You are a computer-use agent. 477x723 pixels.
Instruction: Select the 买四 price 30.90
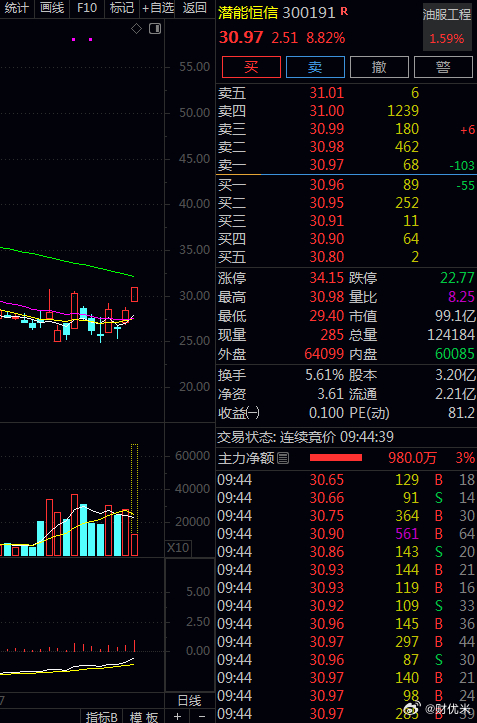(327, 238)
